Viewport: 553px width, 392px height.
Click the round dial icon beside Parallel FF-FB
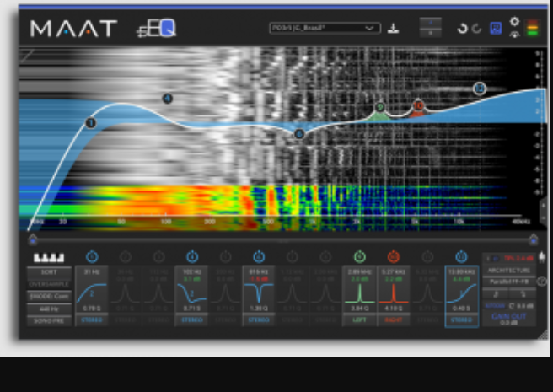click(542, 282)
